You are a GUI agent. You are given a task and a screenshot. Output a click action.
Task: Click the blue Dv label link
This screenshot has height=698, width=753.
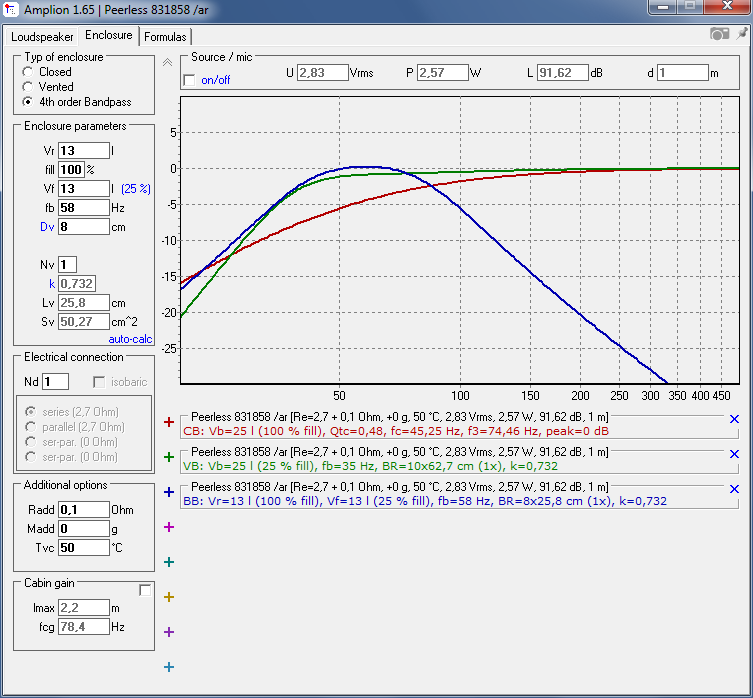[47, 227]
